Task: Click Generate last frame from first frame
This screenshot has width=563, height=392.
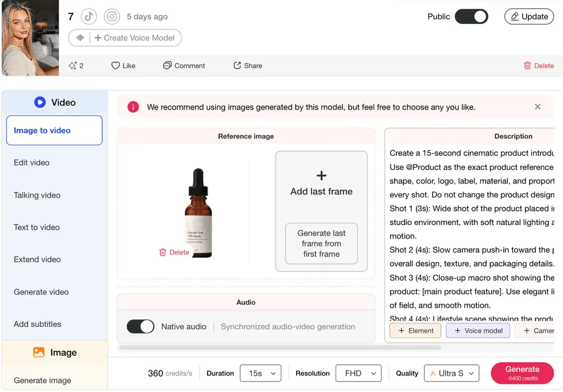Action: (321, 244)
